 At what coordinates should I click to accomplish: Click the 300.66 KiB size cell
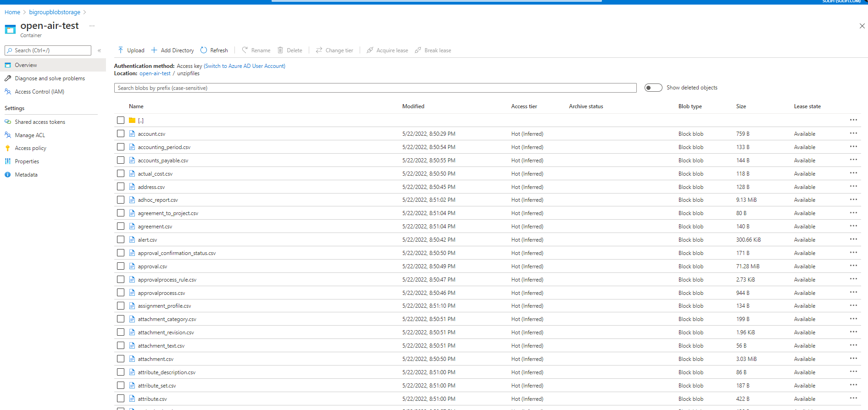coord(748,240)
